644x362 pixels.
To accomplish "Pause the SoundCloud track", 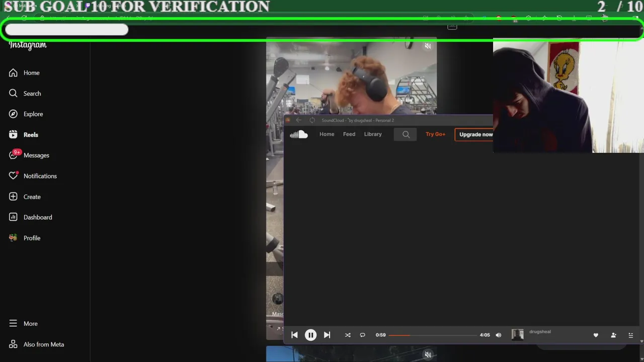I will tap(310, 335).
